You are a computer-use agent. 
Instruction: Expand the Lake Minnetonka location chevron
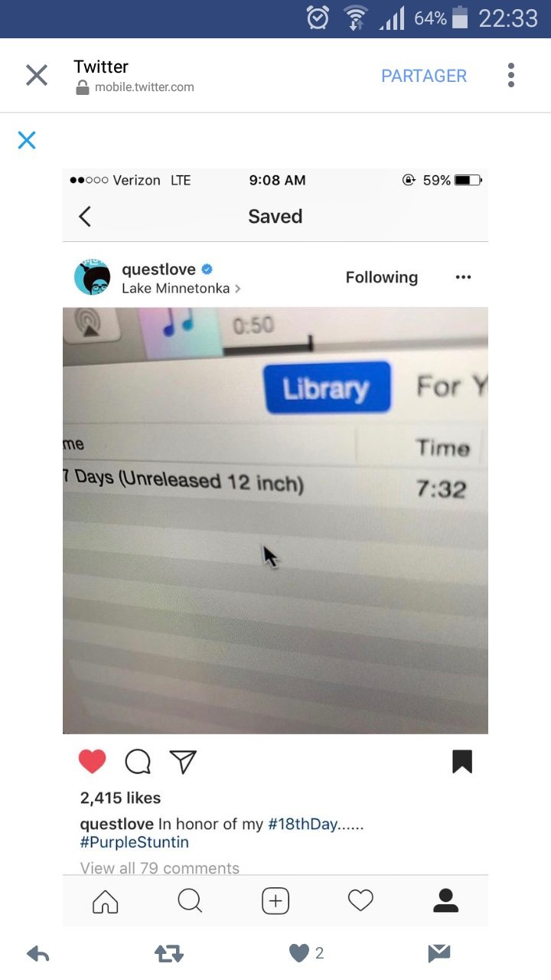[x=238, y=289]
